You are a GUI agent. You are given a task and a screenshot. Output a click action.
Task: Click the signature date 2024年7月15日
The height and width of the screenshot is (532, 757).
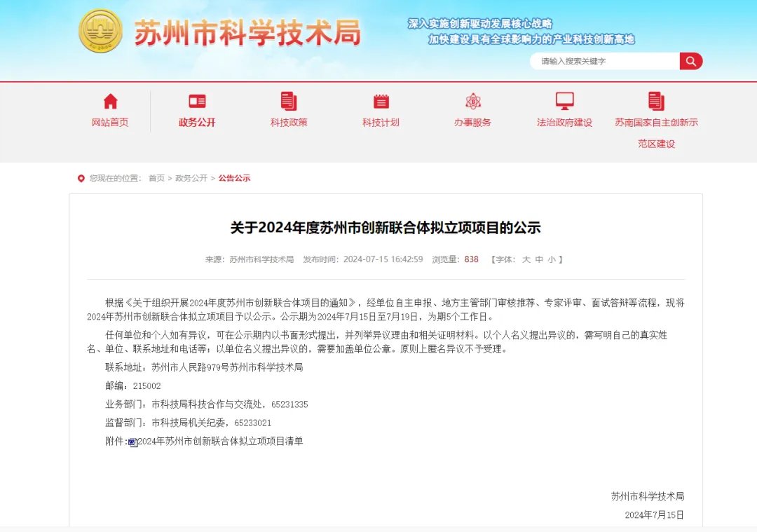(x=654, y=515)
